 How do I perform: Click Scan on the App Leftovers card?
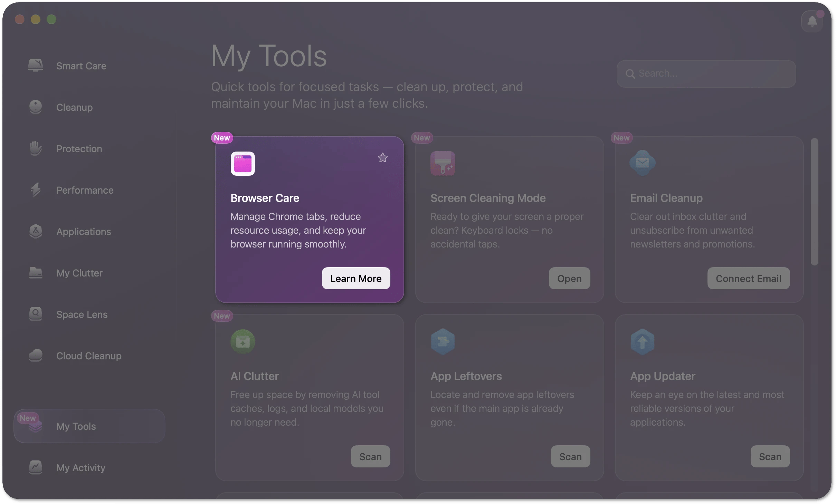tap(570, 456)
